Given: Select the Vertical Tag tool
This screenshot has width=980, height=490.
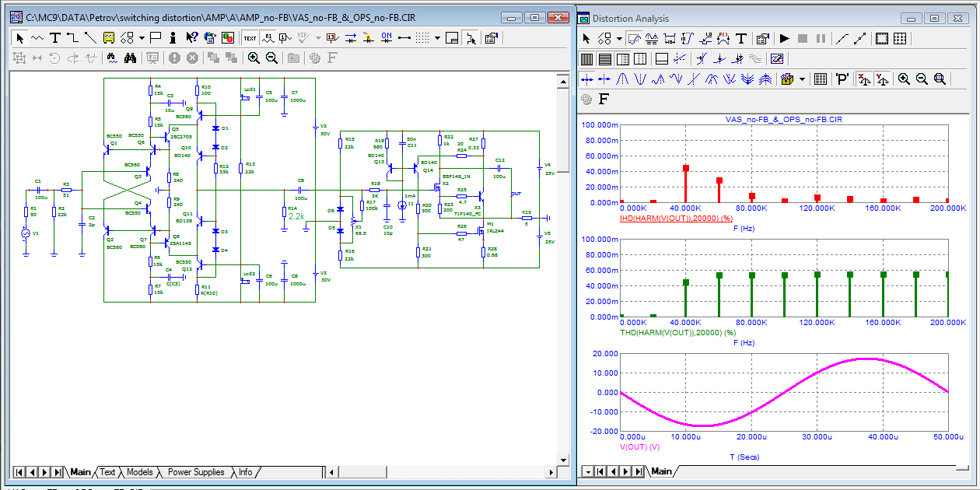Looking at the screenshot, I should 688,39.
